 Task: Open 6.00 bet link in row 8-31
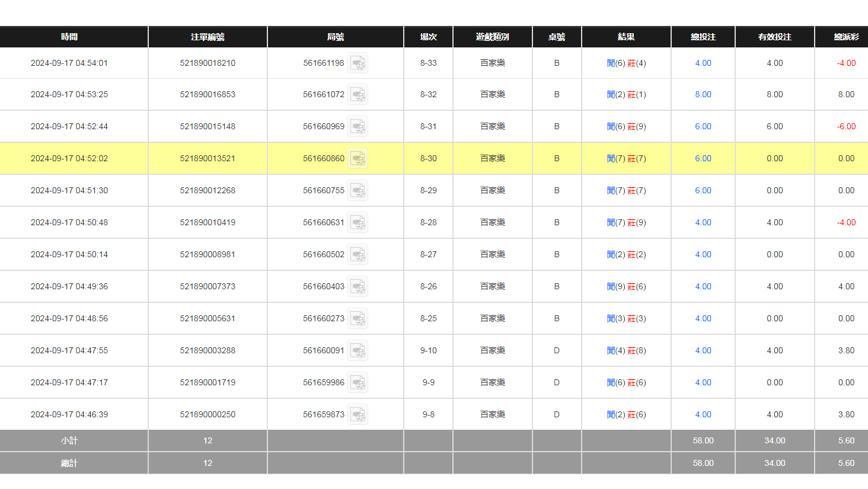[703, 126]
